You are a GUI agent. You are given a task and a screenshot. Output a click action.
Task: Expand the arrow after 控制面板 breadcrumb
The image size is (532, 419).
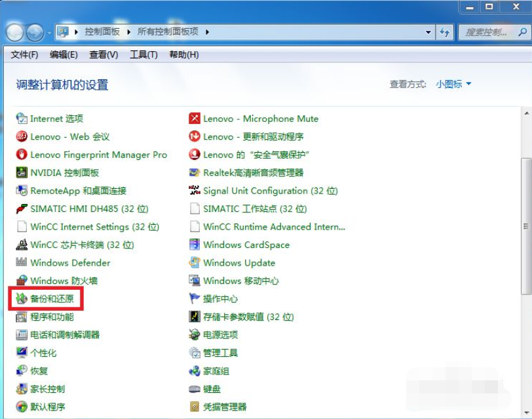(x=129, y=32)
